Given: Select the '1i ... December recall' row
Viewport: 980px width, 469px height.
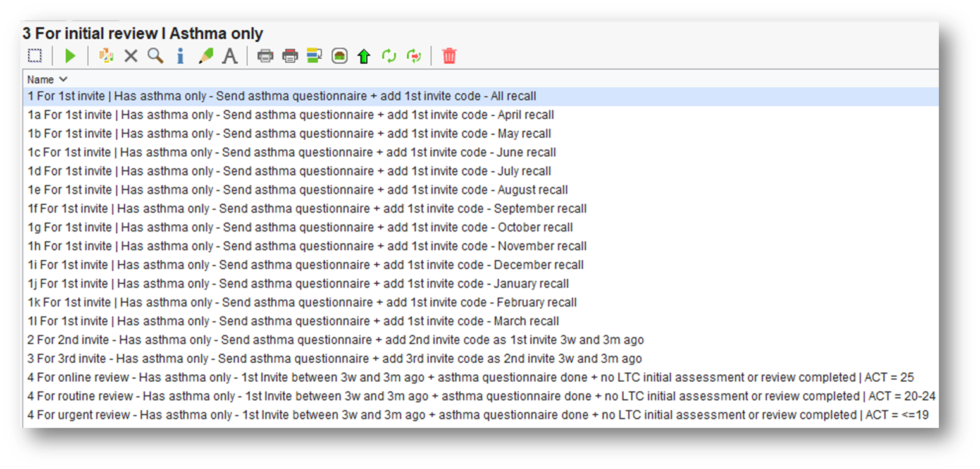Looking at the screenshot, I should click(x=481, y=265).
